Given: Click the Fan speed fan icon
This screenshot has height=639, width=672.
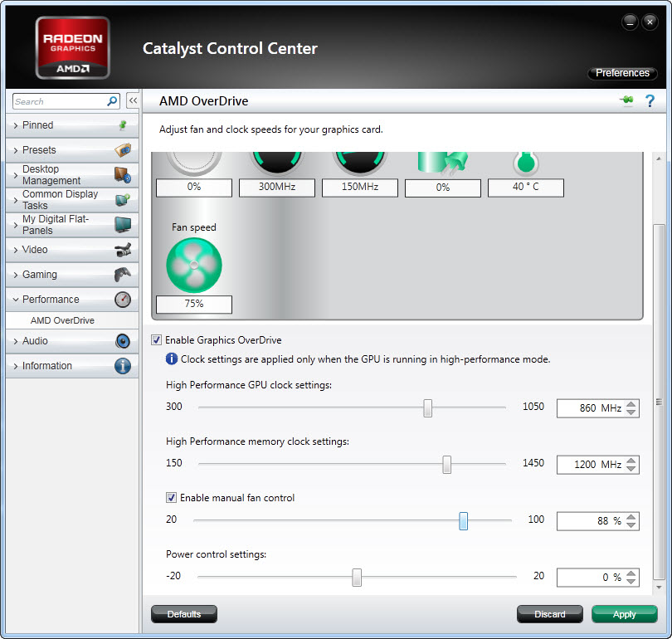Looking at the screenshot, I should 194,266.
